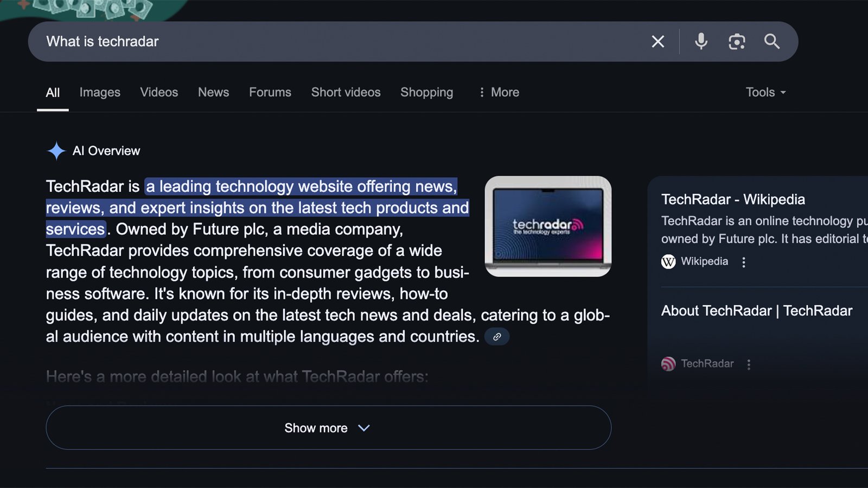
Task: Switch to the News tab
Action: click(x=213, y=92)
